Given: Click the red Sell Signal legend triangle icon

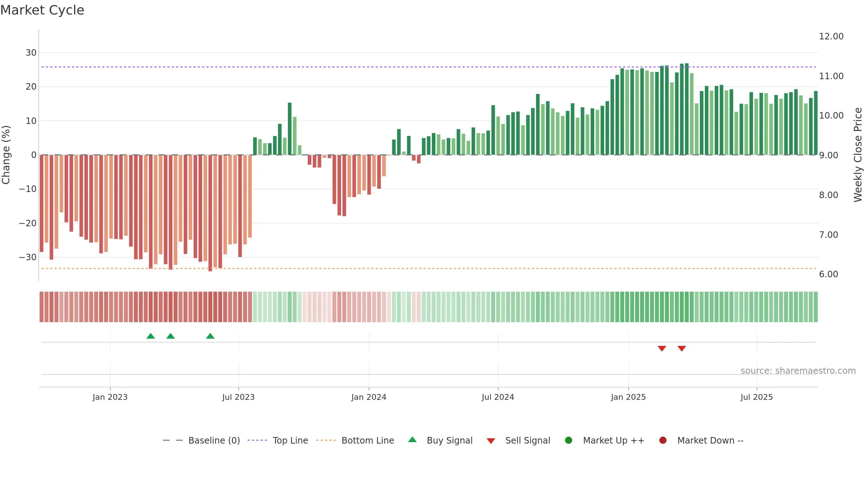Looking at the screenshot, I should (491, 441).
